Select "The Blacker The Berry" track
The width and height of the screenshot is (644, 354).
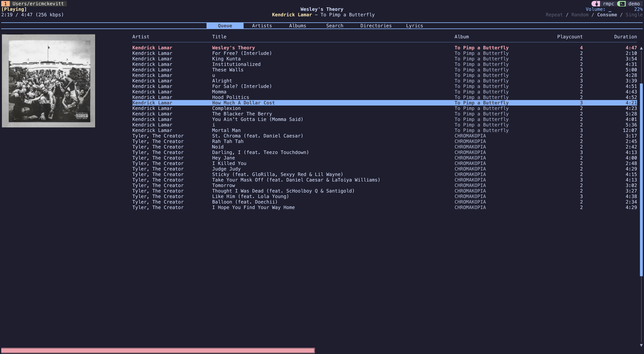click(x=385, y=114)
